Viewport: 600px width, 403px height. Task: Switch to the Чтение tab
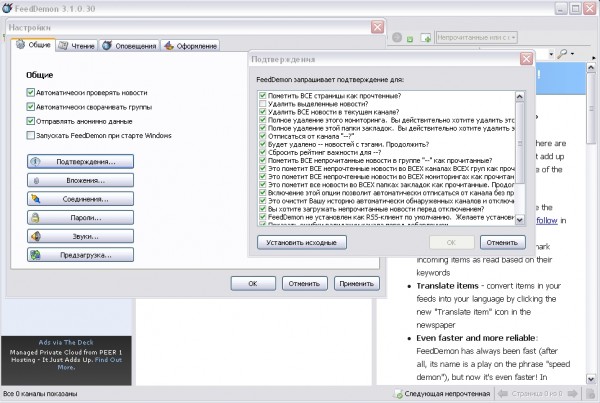[x=77, y=46]
